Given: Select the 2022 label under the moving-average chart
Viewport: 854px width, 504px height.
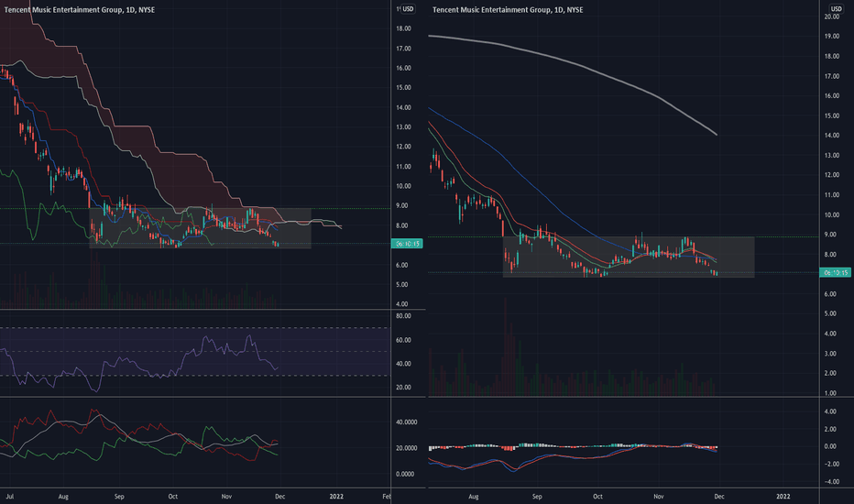Looking at the screenshot, I should click(x=783, y=497).
